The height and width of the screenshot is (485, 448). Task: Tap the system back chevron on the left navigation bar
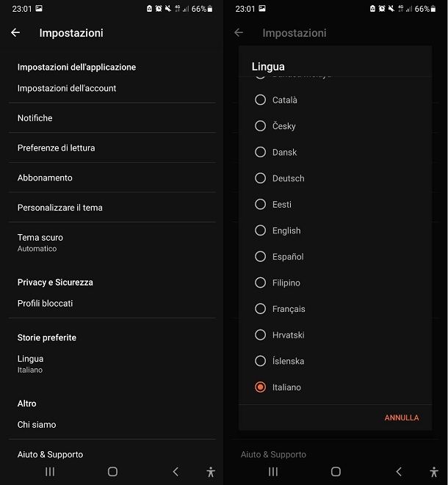tap(176, 472)
